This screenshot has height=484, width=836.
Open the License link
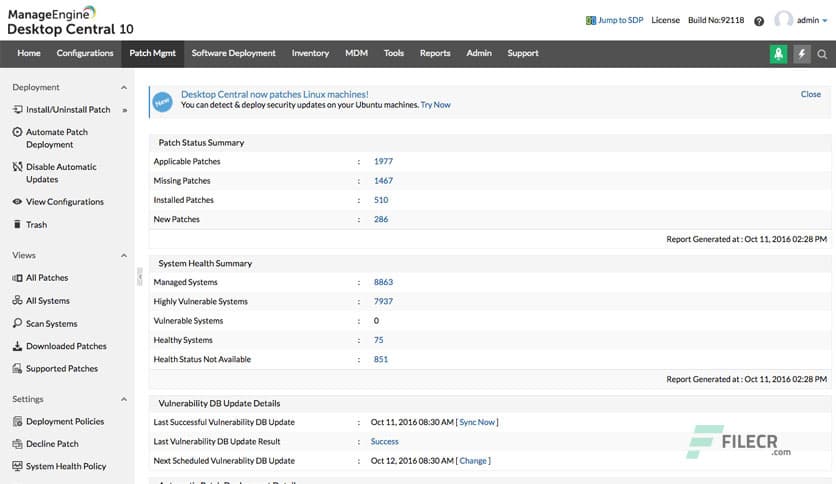[665, 20]
